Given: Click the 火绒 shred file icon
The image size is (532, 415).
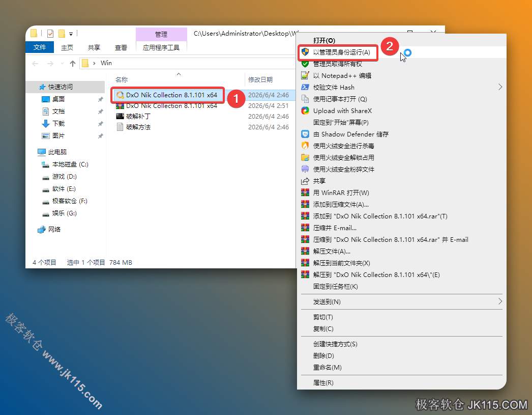Looking at the screenshot, I should coord(305,169).
